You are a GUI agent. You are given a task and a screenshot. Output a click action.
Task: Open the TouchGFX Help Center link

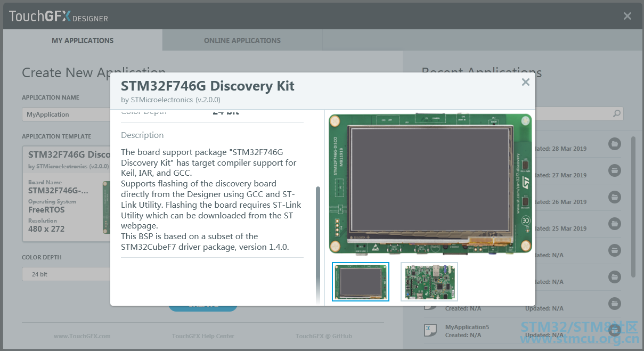click(203, 336)
